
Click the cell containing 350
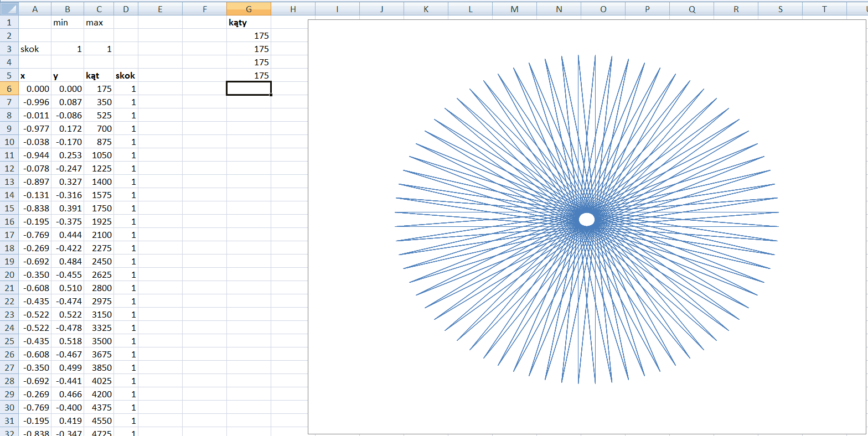(99, 102)
